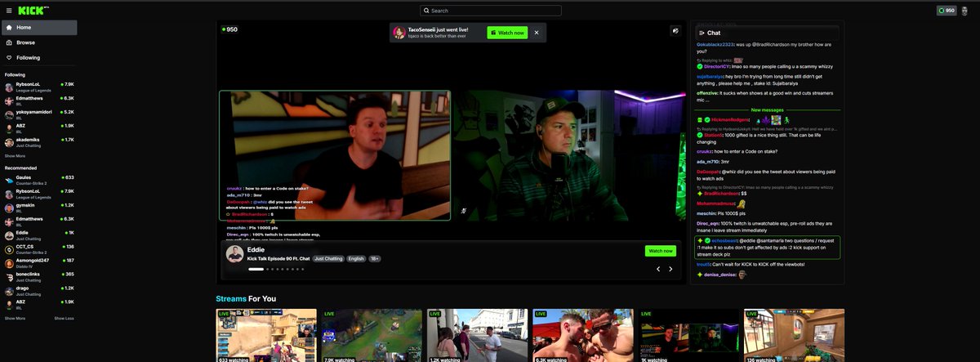Image resolution: width=980 pixels, height=362 pixels.
Task: Click Watch now in TacoSenseii notification
Action: (507, 33)
